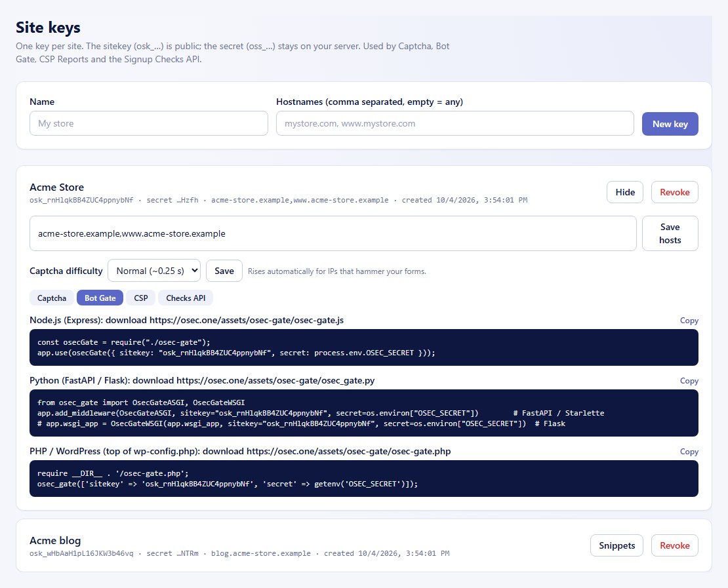Click the osk_rnHlqkBB4ZUC4ppnybNf metadata line
The image size is (728, 588).
pos(279,200)
